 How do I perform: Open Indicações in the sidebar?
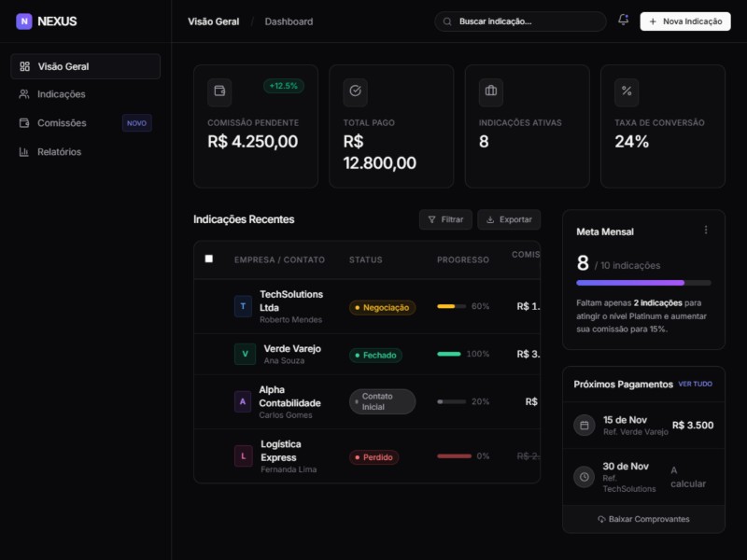[62, 94]
